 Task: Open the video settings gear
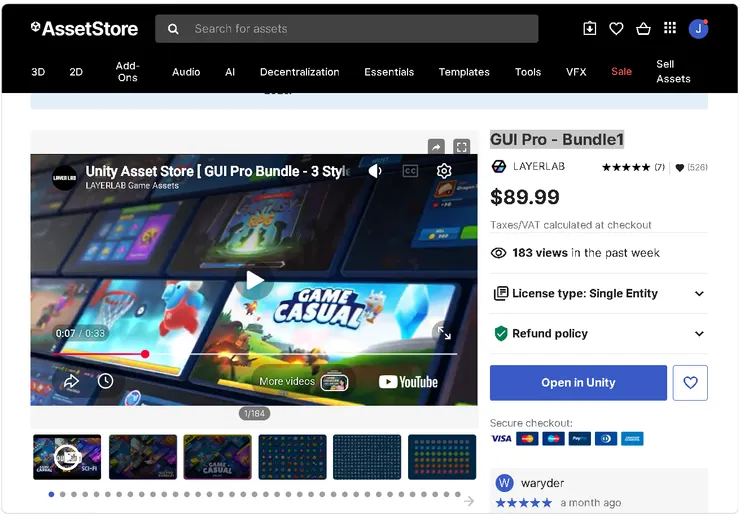[x=444, y=171]
